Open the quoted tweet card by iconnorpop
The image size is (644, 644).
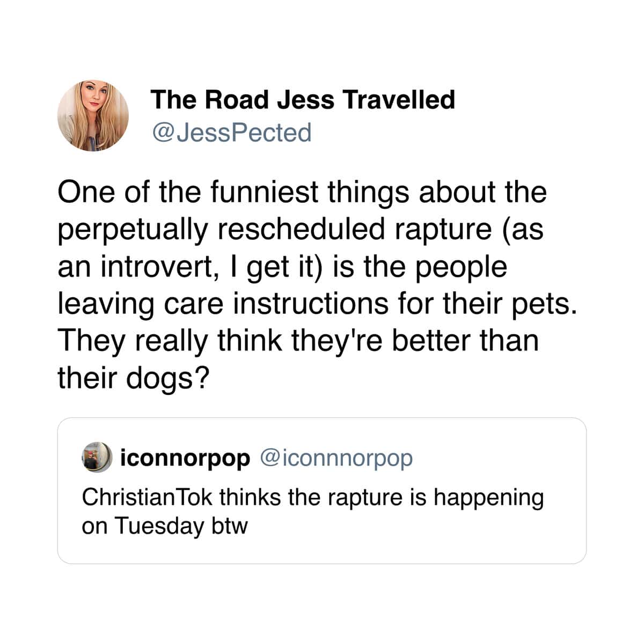tap(322, 491)
